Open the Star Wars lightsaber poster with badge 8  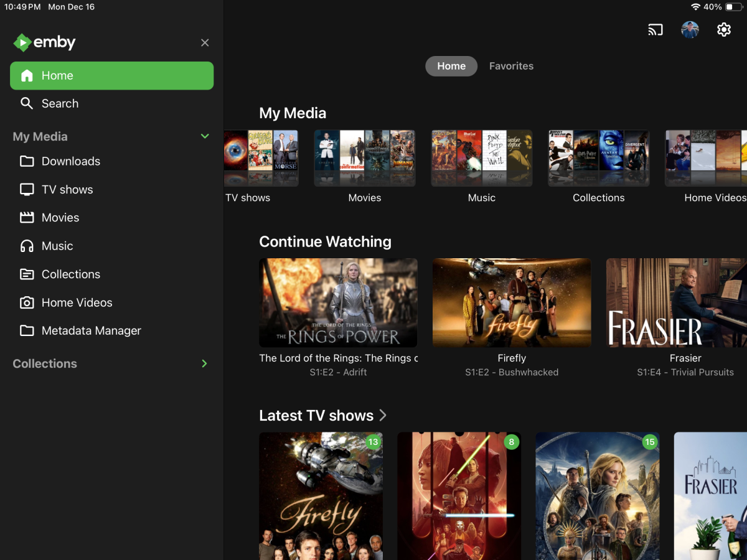tap(459, 496)
